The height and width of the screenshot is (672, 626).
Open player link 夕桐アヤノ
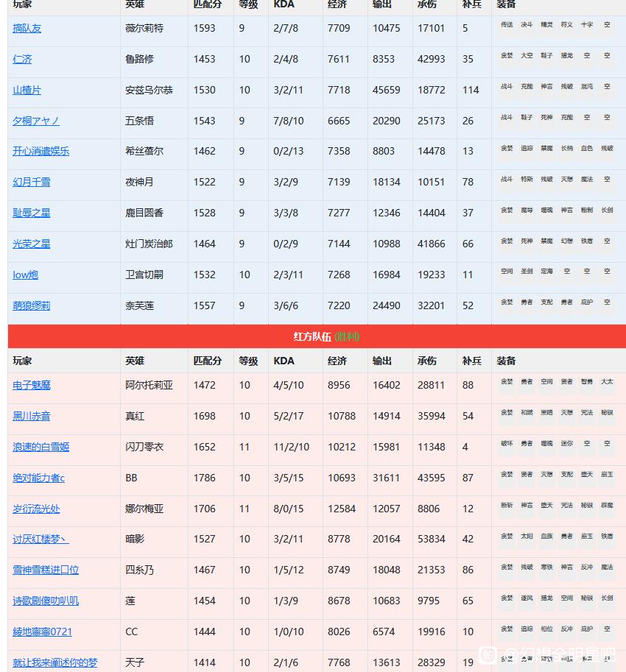[36, 121]
